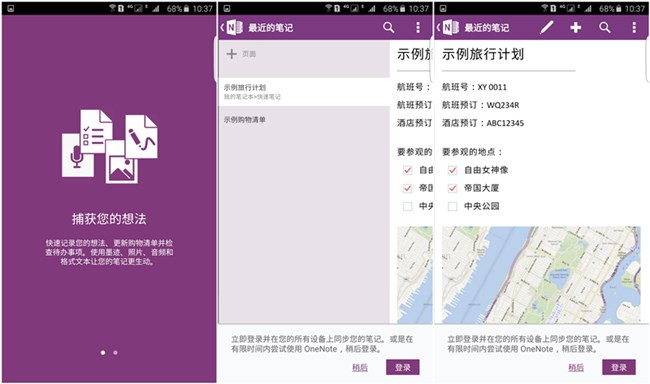Tap the map image in the right screen note

pyautogui.click(x=541, y=275)
